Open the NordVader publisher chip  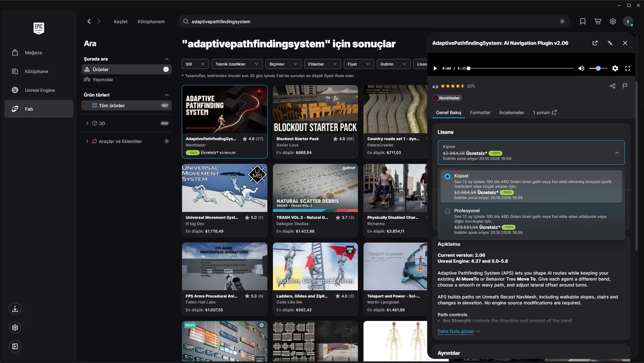click(x=447, y=98)
